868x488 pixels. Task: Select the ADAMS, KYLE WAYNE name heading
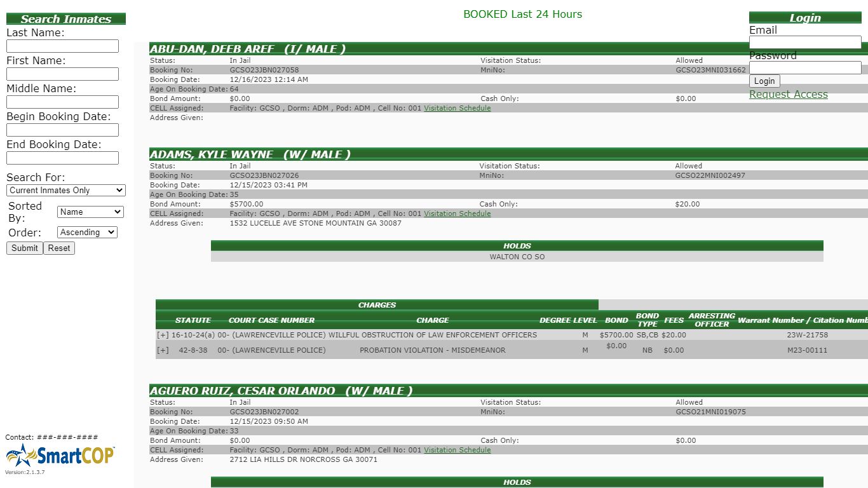250,154
